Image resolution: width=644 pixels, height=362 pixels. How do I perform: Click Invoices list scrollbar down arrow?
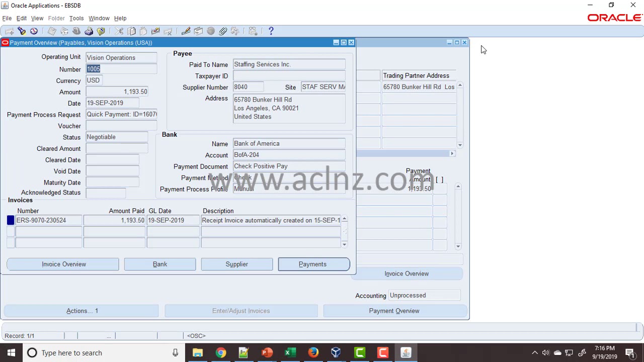(345, 244)
